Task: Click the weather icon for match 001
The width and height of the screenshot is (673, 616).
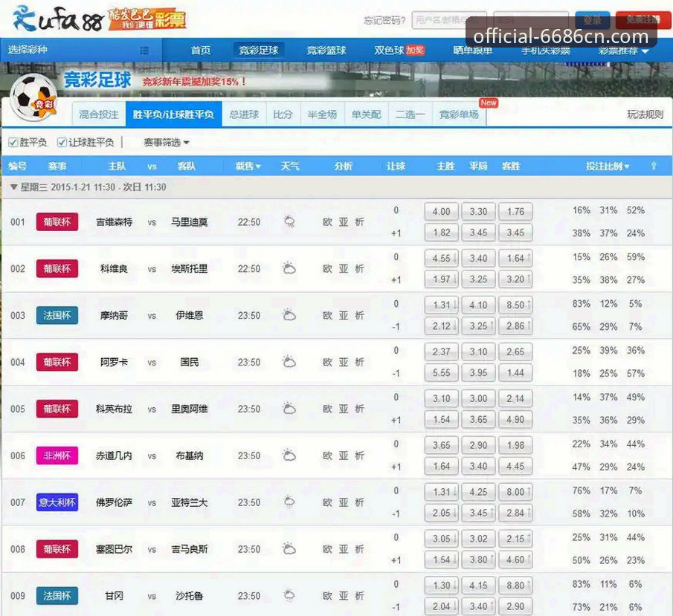Action: tap(290, 221)
